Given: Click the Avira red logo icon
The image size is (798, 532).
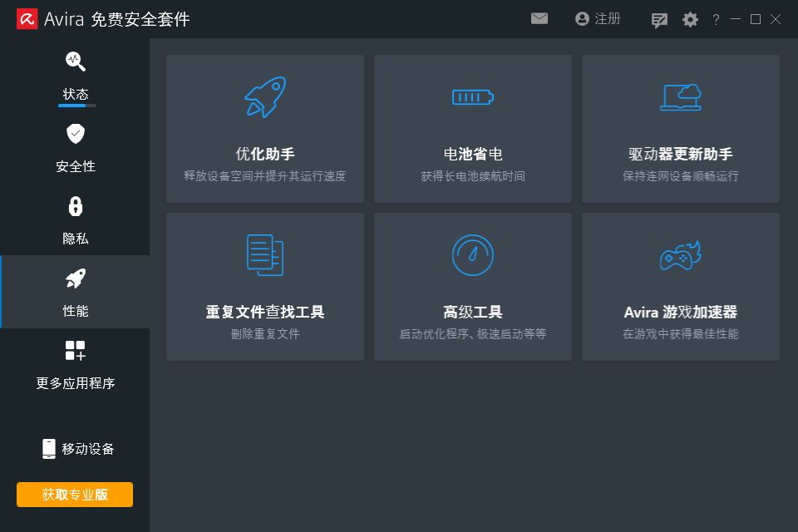Looking at the screenshot, I should tap(27, 19).
